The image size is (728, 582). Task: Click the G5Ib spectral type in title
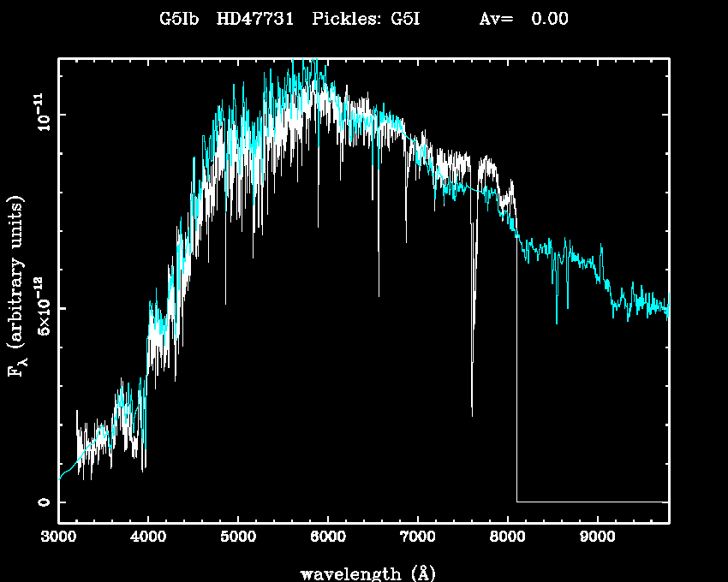[x=179, y=19]
